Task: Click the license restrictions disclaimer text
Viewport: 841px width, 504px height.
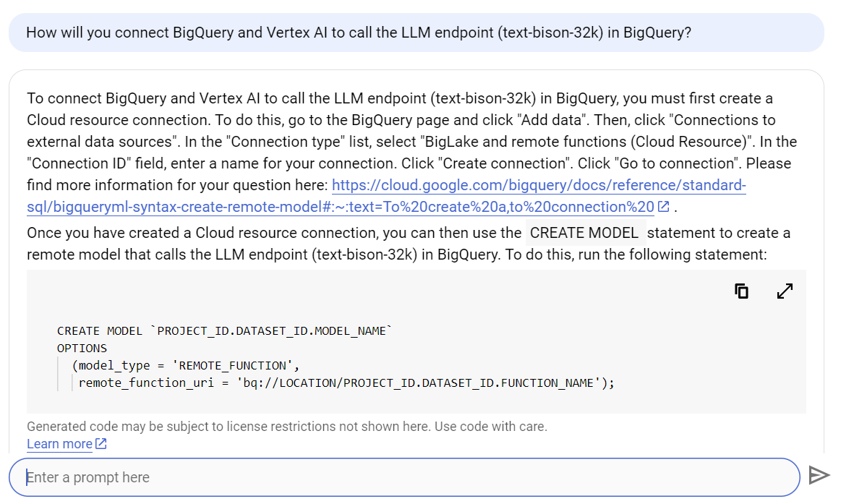Action: pyautogui.click(x=286, y=427)
